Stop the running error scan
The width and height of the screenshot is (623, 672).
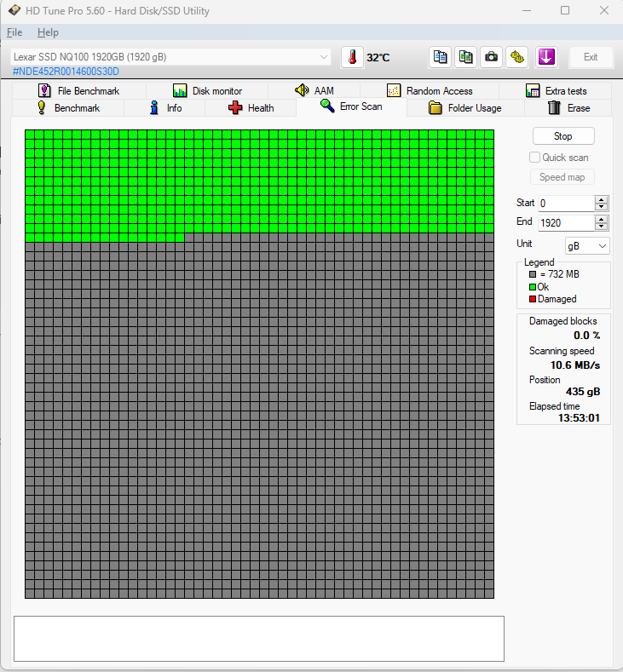[x=563, y=136]
